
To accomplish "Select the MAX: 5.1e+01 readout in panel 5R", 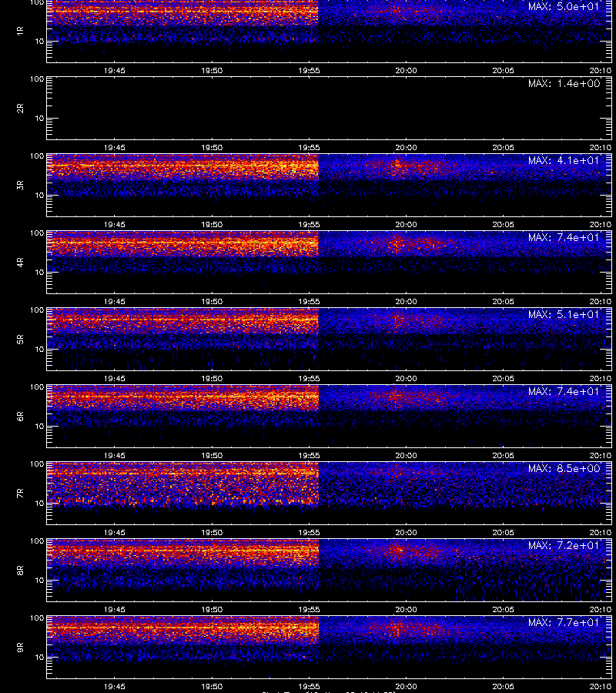I will 564,315.
